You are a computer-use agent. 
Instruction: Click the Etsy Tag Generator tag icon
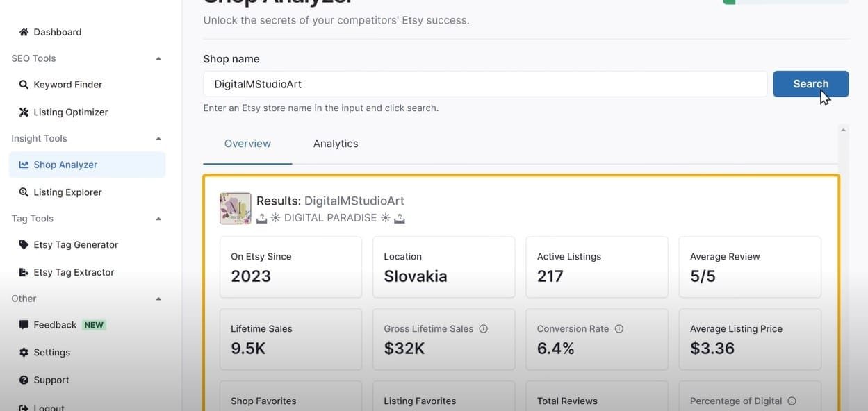pos(24,244)
